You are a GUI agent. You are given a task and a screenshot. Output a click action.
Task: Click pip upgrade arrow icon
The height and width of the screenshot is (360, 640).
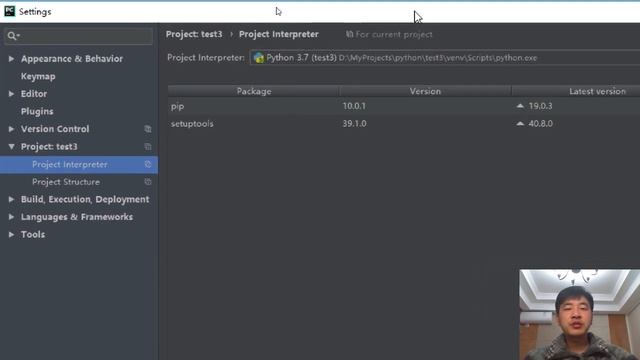click(x=520, y=106)
